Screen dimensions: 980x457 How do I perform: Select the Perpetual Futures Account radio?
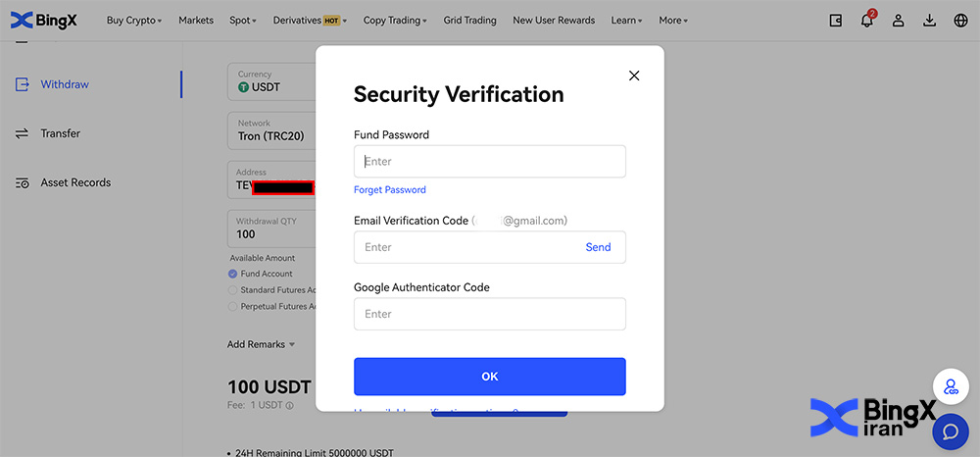pyautogui.click(x=233, y=306)
